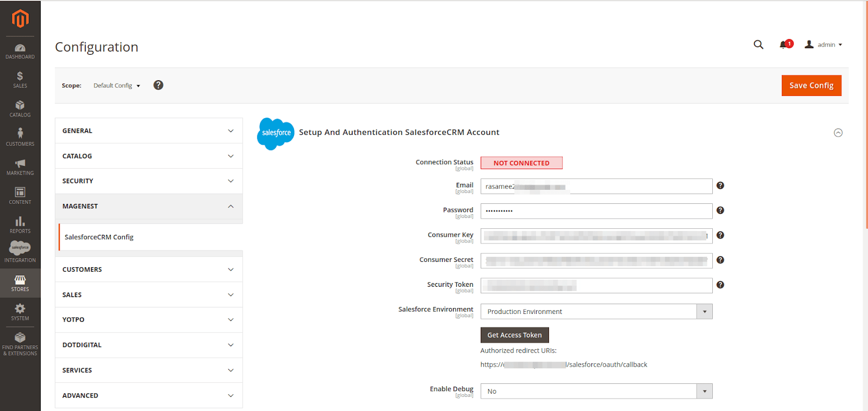Open the Stores sidebar menu
868x411 pixels.
[20, 283]
